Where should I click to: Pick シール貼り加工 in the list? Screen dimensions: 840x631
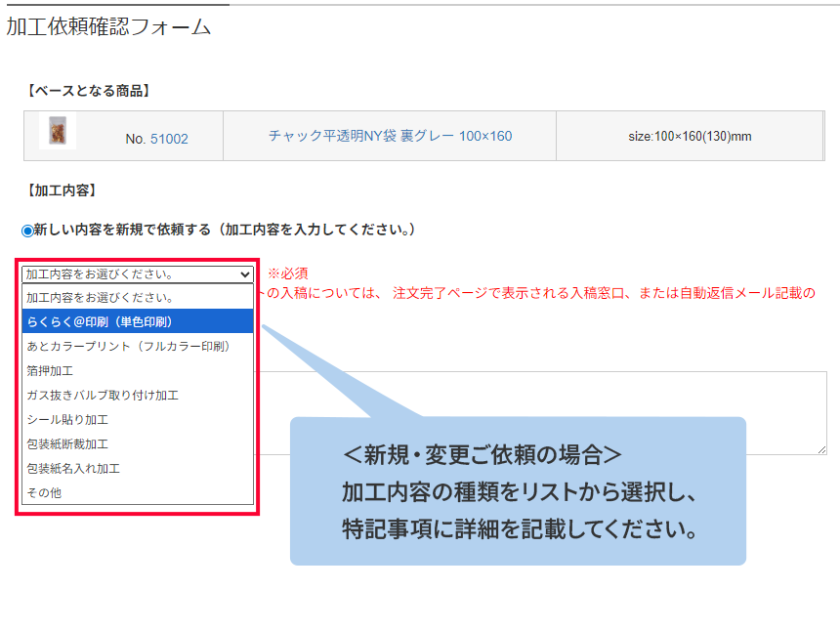137,420
